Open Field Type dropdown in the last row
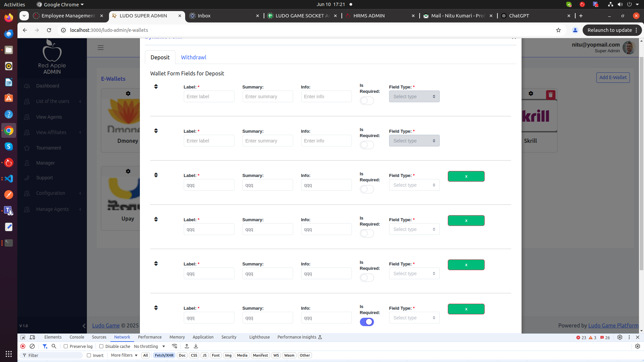Viewport: 644px width, 362px height. pyautogui.click(x=414, y=318)
